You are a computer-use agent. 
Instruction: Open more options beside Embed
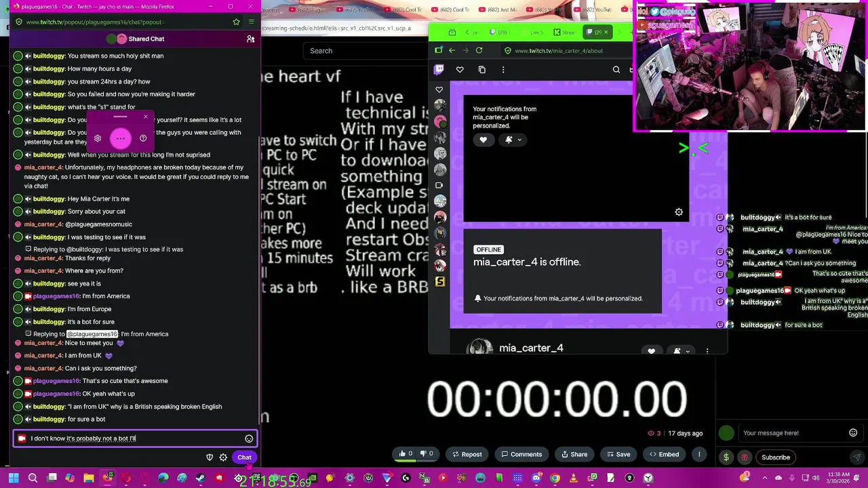700,454
